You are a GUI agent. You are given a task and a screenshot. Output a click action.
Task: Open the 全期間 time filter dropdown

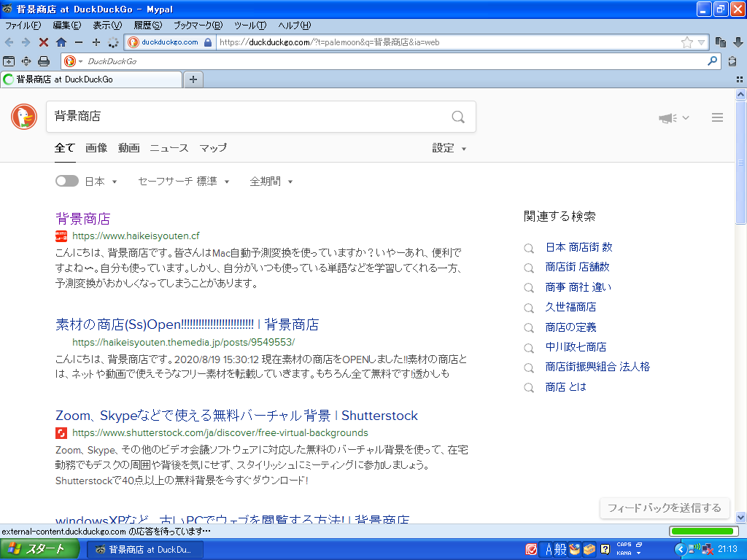click(271, 182)
